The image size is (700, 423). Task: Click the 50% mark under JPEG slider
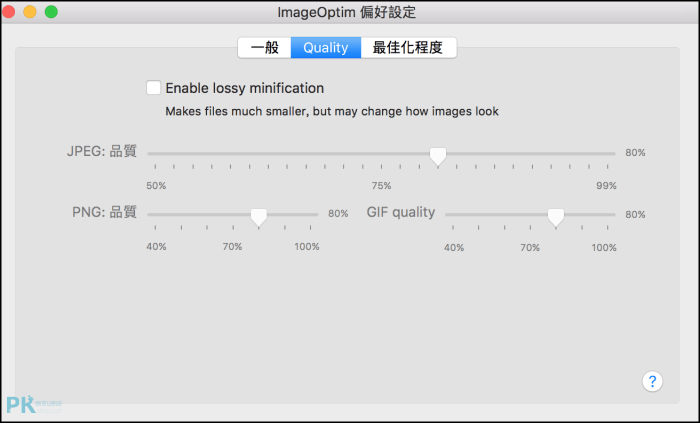click(x=156, y=186)
